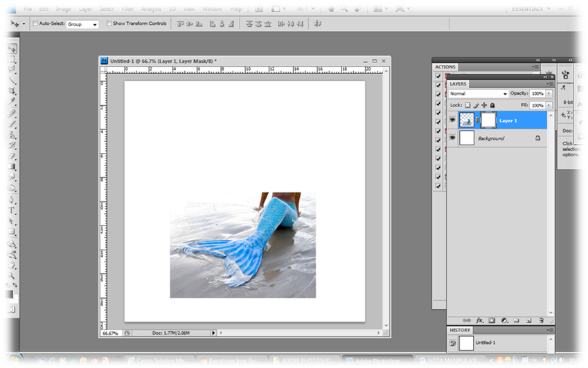Click the HISTORY panel tab
The image size is (588, 368).
(x=460, y=330)
